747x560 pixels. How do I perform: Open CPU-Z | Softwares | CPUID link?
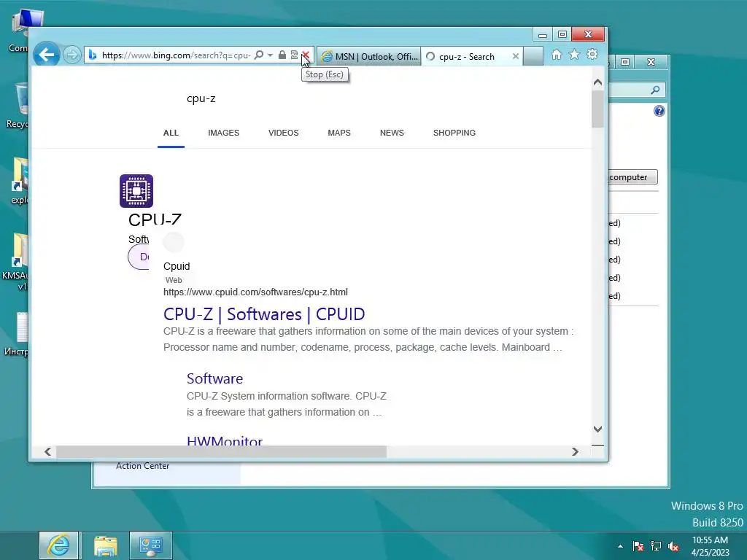[264, 314]
